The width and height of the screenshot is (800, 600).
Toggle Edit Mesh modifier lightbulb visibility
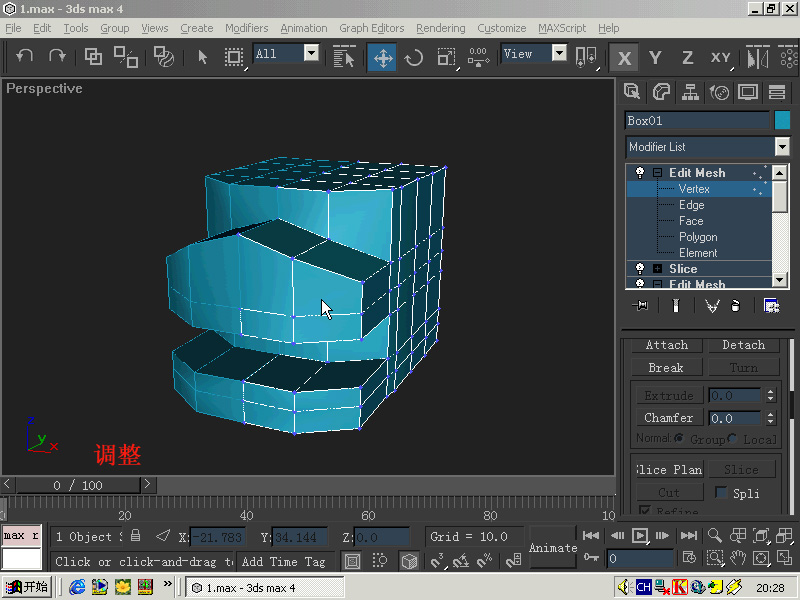(x=639, y=172)
